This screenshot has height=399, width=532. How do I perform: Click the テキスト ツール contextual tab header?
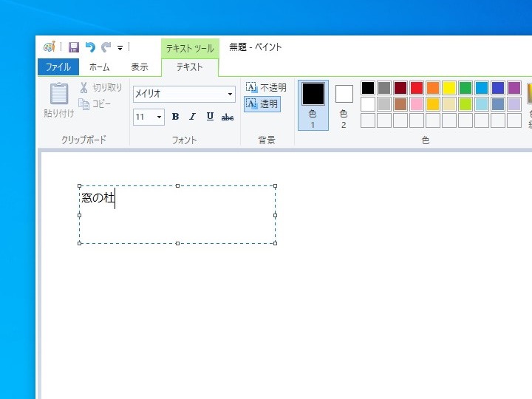[x=190, y=48]
